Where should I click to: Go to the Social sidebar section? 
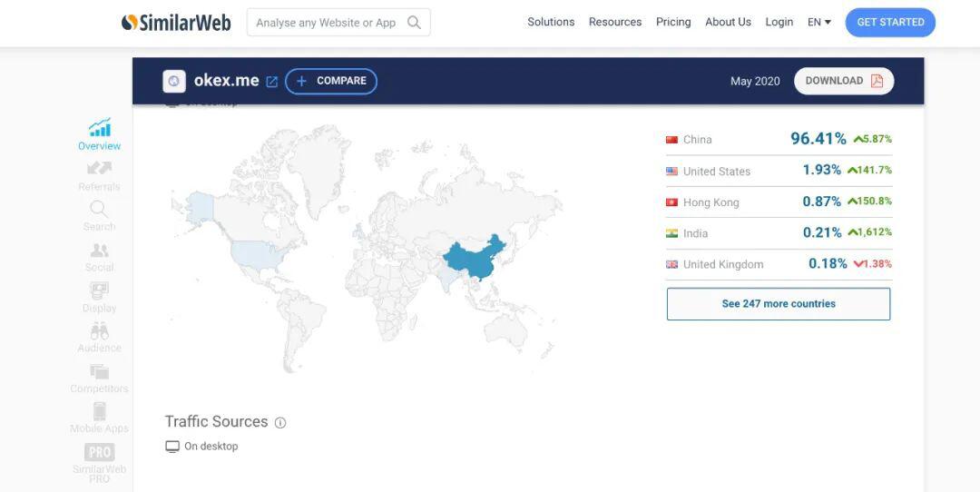click(100, 257)
